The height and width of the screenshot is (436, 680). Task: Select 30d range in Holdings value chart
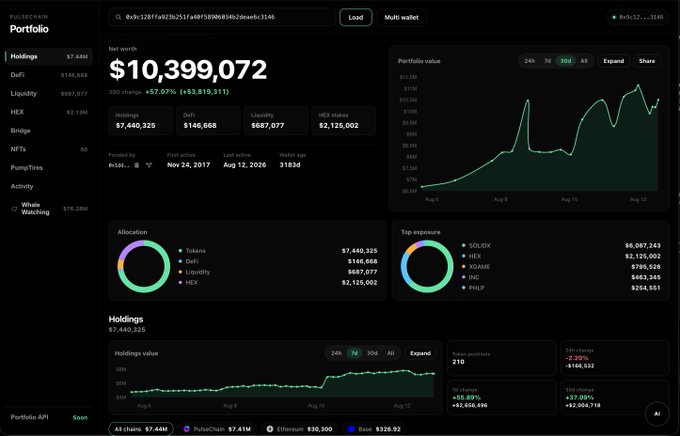point(372,353)
